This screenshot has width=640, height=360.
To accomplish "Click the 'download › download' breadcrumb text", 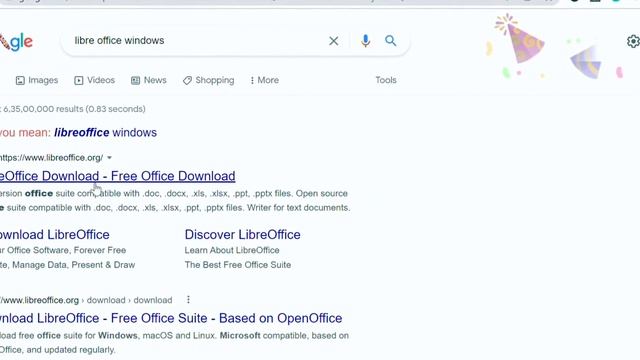I will point(129,300).
